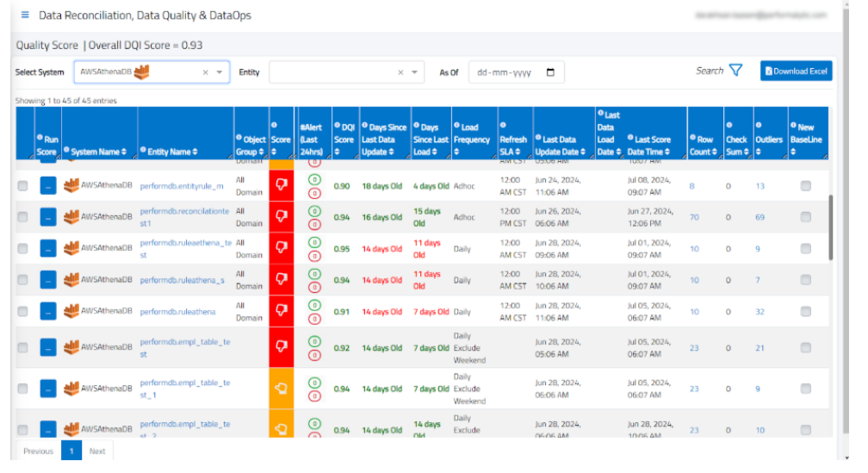Click the filter funnel icon beside Search

[x=735, y=71]
